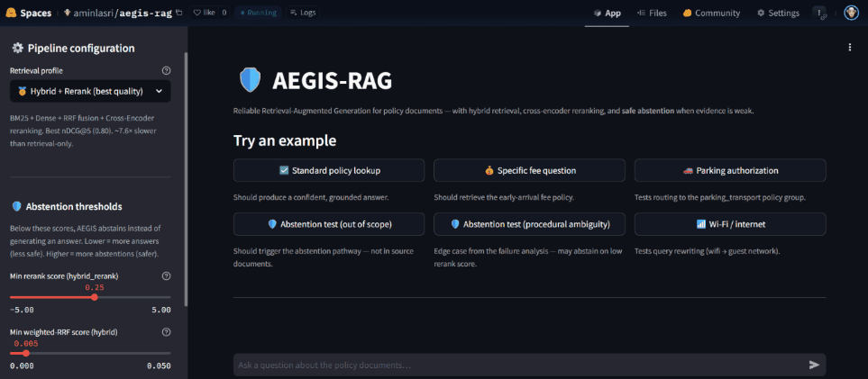Click the rerank value 0.25 label
Image resolution: width=868 pixels, height=379 pixels.
coord(94,287)
